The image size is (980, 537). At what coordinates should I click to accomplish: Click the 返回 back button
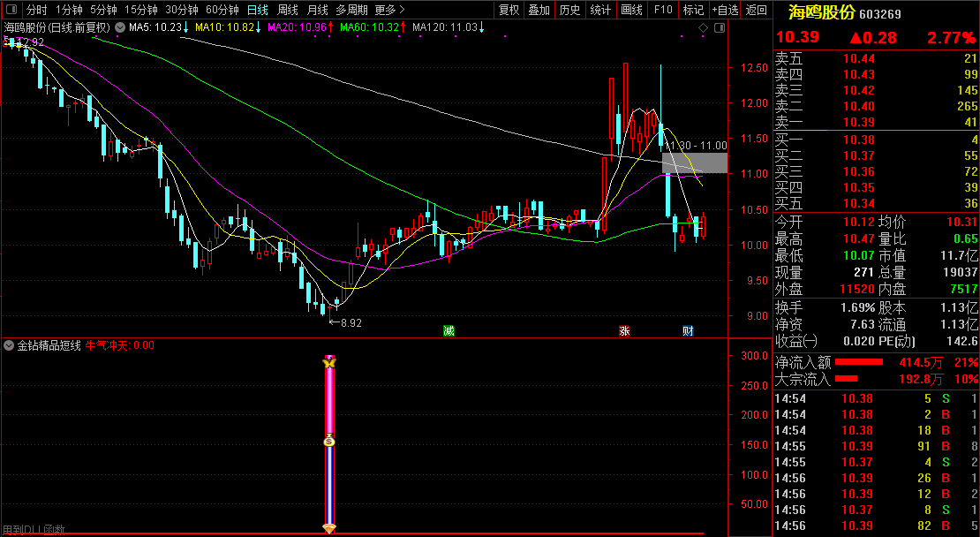pos(757,10)
